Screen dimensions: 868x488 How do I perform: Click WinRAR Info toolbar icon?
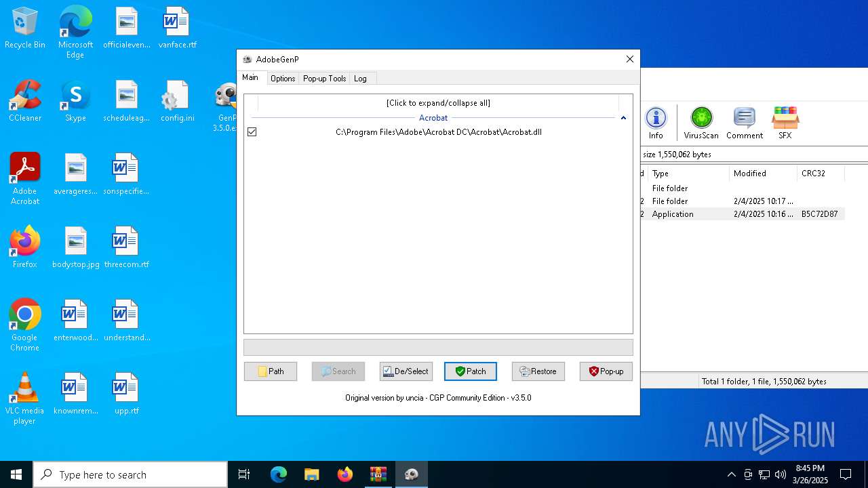(656, 123)
